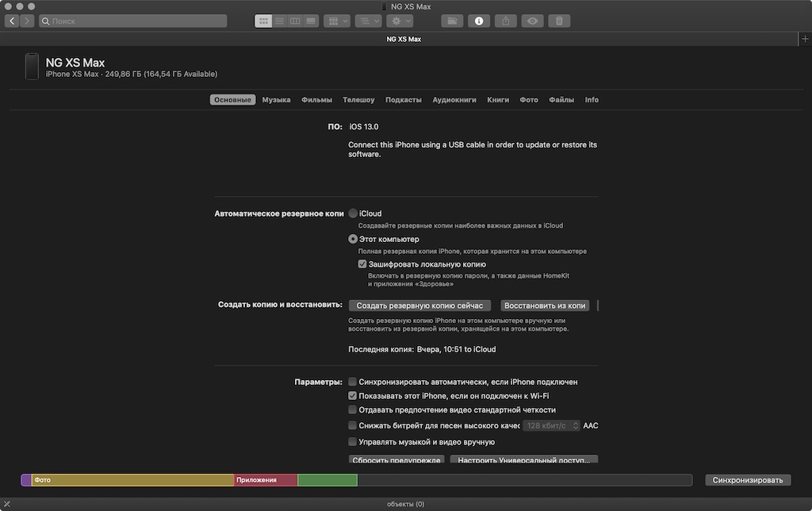
Task: Toggle Зашифровать локальную копию checkbox
Action: (362, 264)
